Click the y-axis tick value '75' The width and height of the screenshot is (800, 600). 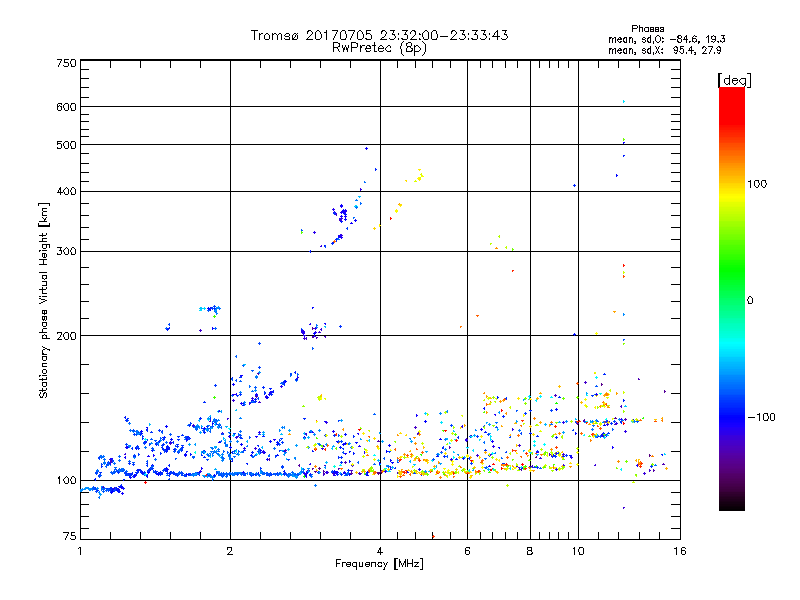coord(70,536)
